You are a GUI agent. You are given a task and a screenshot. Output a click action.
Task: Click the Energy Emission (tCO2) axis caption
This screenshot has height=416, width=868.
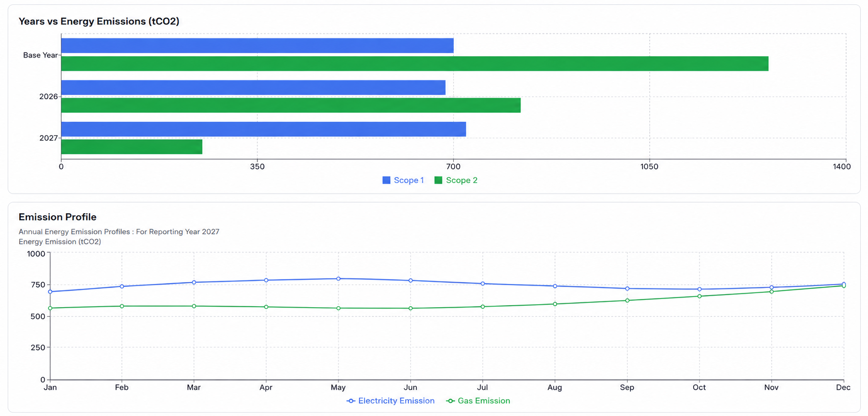point(60,242)
